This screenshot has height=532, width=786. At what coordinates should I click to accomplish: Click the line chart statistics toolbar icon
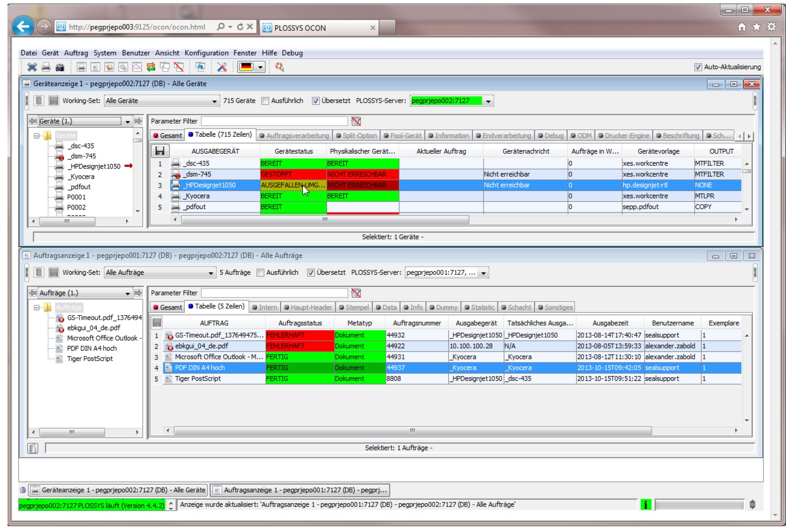[x=137, y=67]
